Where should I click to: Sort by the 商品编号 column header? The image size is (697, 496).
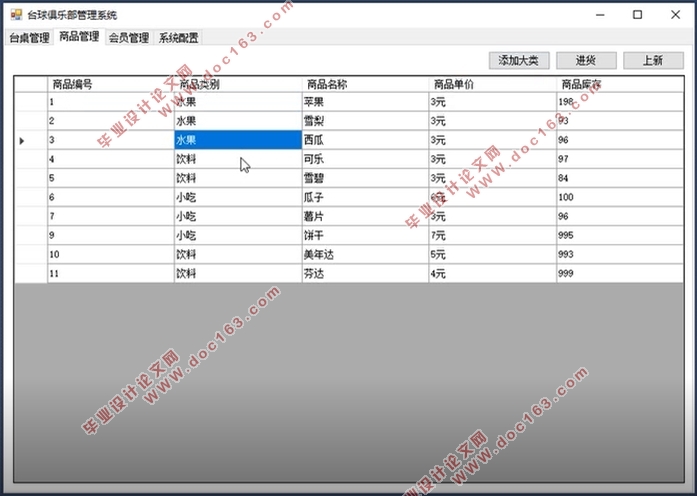pyautogui.click(x=111, y=84)
